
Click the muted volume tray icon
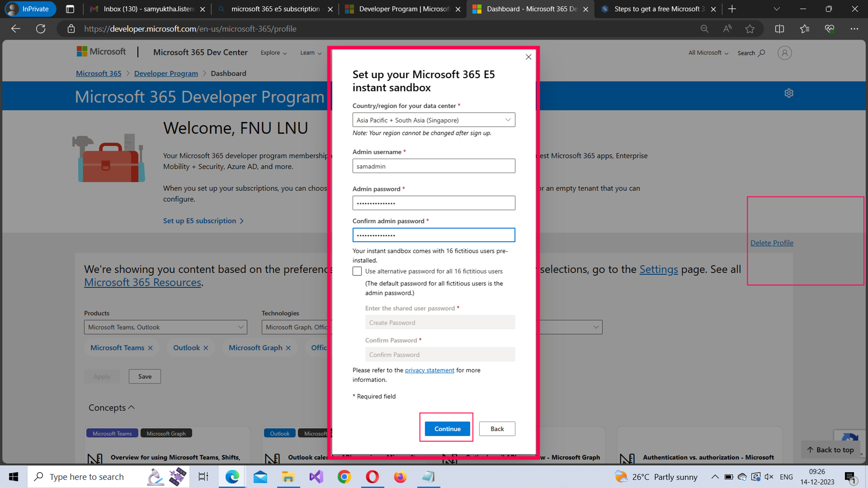(x=769, y=477)
